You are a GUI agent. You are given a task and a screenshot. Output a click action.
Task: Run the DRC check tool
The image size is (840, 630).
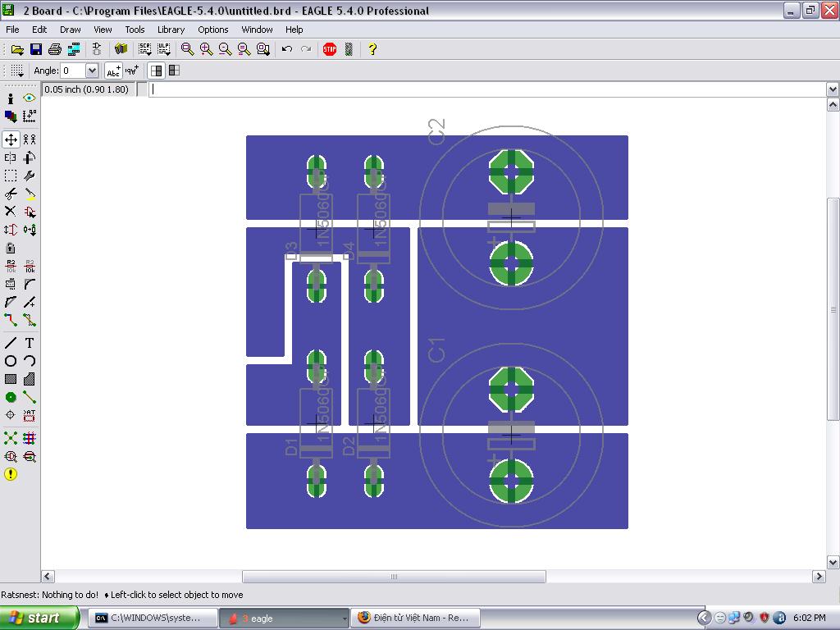coord(30,456)
